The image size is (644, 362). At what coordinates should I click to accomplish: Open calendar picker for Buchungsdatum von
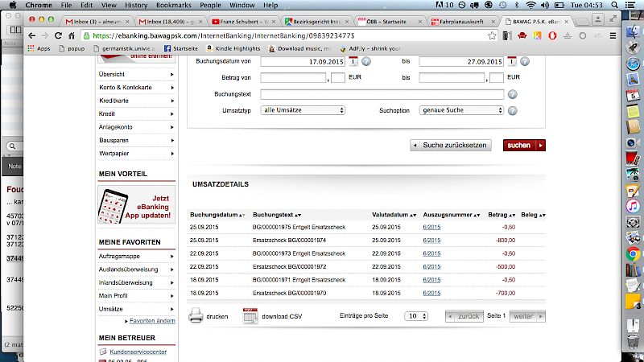click(x=353, y=62)
